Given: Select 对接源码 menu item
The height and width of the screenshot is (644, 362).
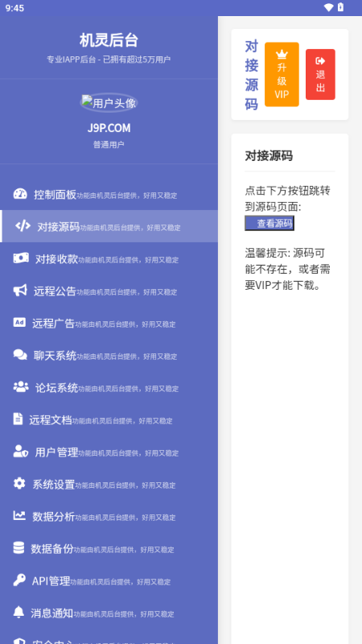Looking at the screenshot, I should pos(109,226).
